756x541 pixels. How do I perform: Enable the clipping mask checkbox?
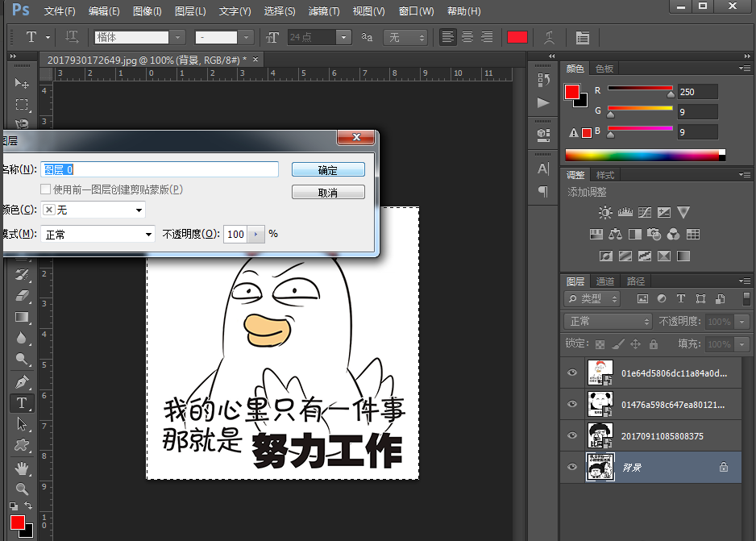(45, 189)
